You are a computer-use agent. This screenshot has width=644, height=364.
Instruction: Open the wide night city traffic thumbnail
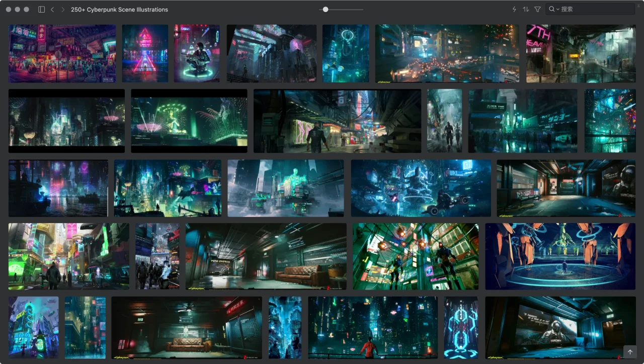447,54
